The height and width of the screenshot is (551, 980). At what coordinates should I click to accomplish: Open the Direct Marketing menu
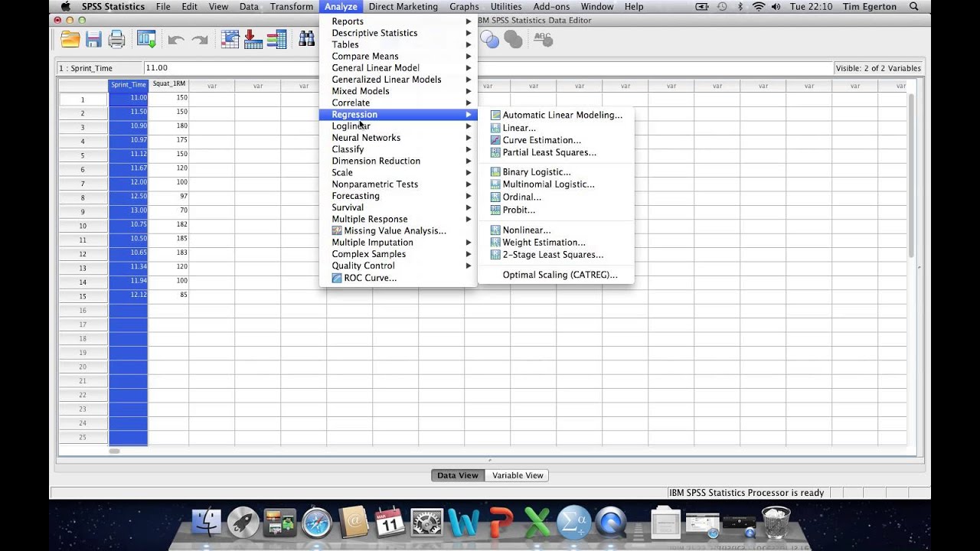tap(403, 7)
